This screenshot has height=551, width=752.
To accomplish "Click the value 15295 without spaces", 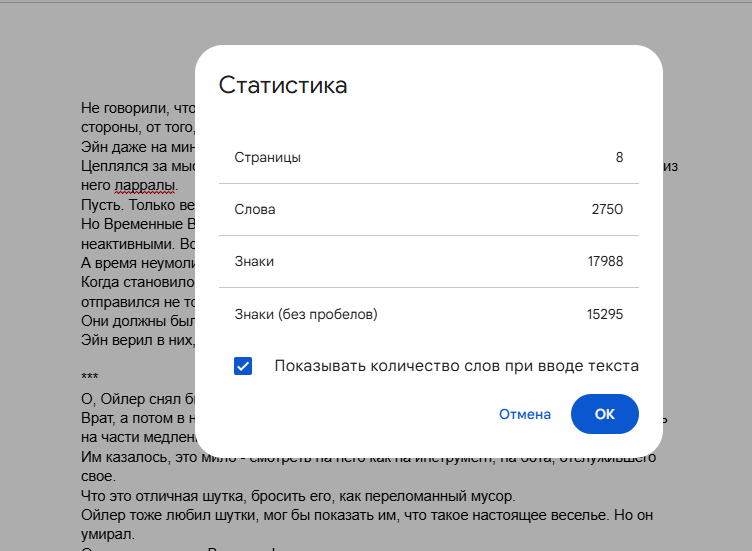I will pos(605,314).
